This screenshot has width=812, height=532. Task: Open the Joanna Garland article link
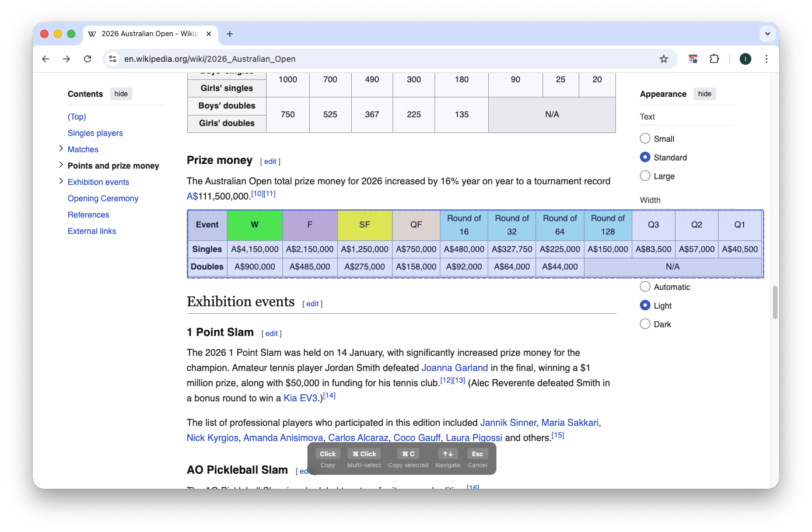pos(455,367)
